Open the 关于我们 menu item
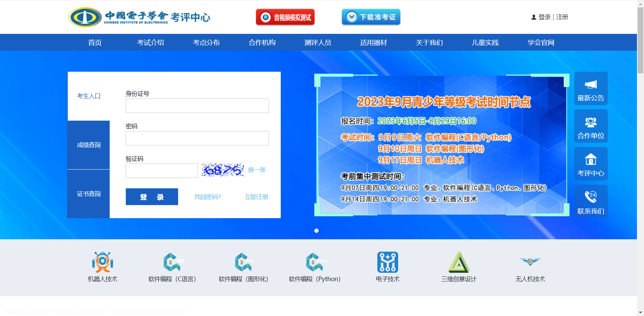 429,42
